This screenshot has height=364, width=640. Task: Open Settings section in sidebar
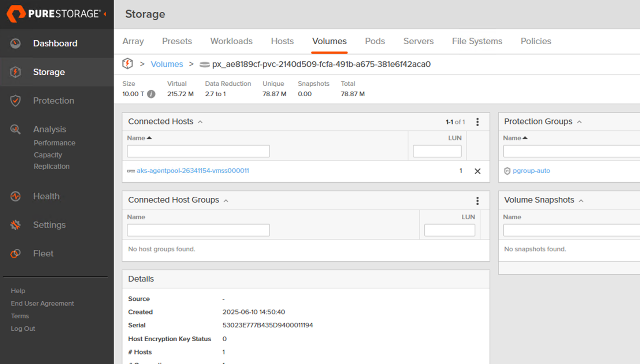[x=49, y=225]
